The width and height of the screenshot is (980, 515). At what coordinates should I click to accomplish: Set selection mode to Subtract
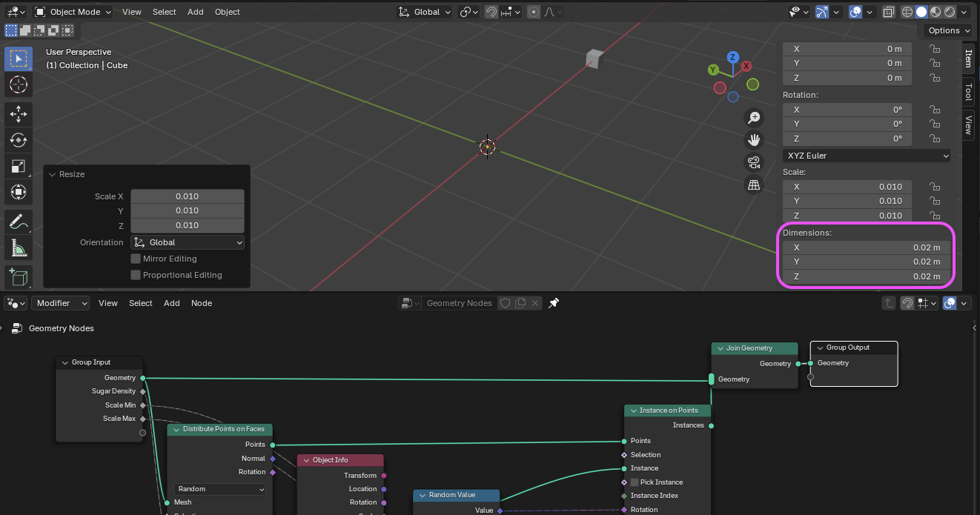coord(39,30)
